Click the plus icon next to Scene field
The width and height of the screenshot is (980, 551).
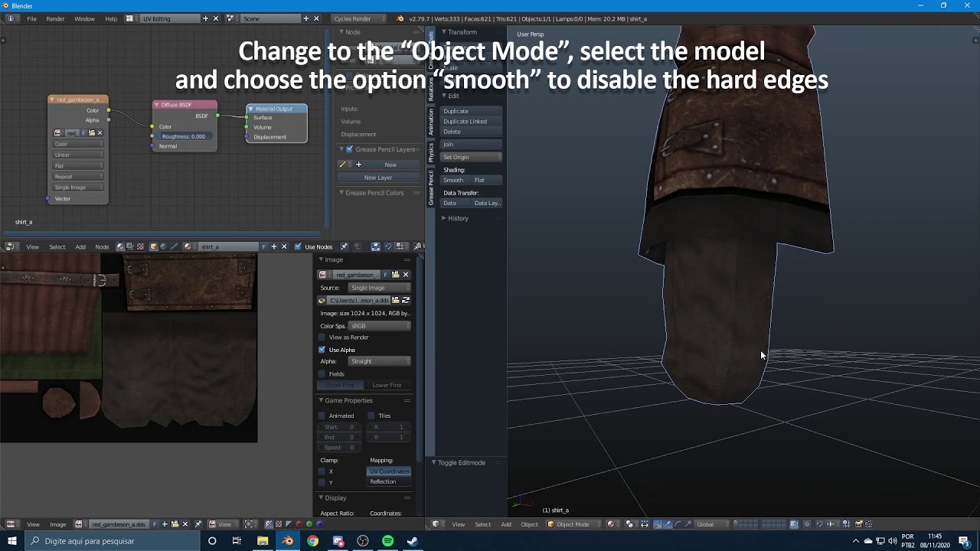305,18
